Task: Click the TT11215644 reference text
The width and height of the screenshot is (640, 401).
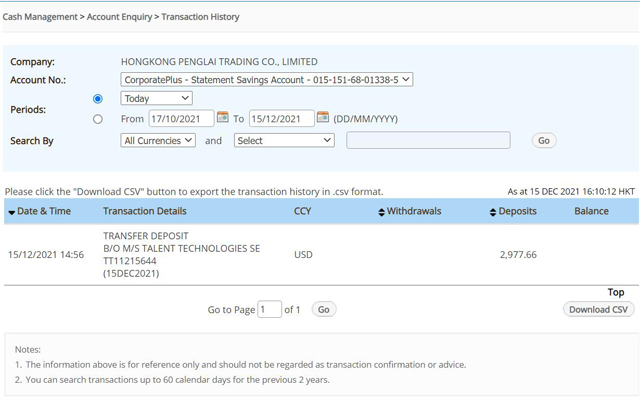Action: 130,261
